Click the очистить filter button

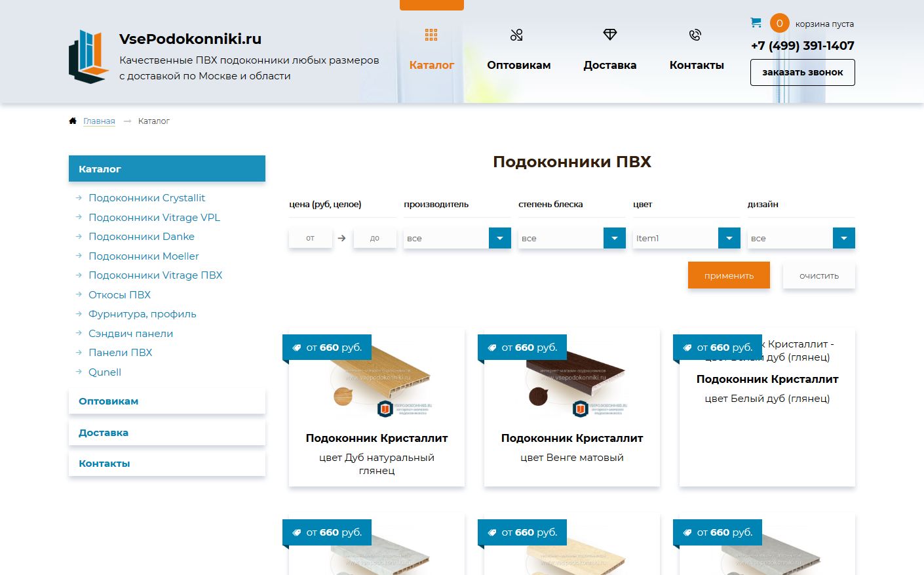click(819, 275)
